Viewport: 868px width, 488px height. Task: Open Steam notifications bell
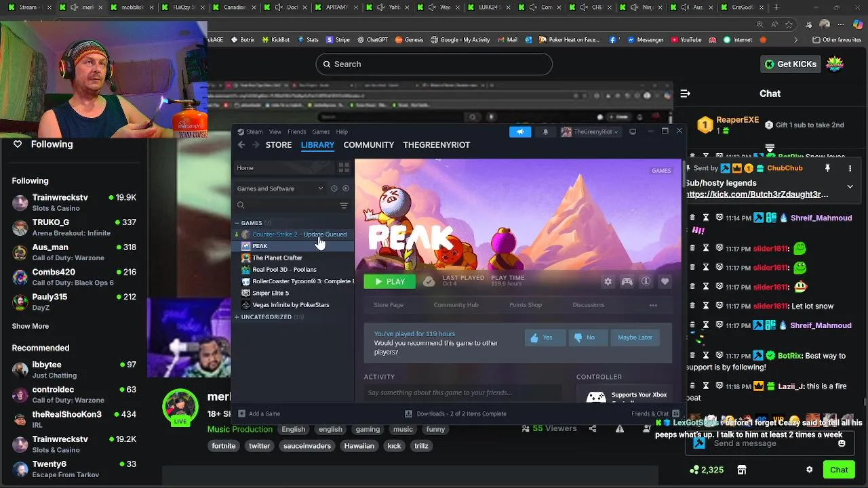pyautogui.click(x=545, y=131)
